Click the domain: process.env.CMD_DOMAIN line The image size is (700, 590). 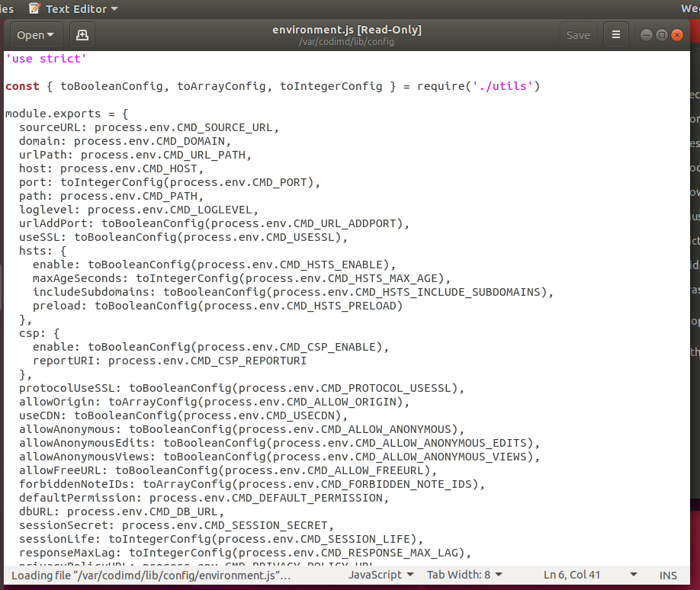coord(125,141)
